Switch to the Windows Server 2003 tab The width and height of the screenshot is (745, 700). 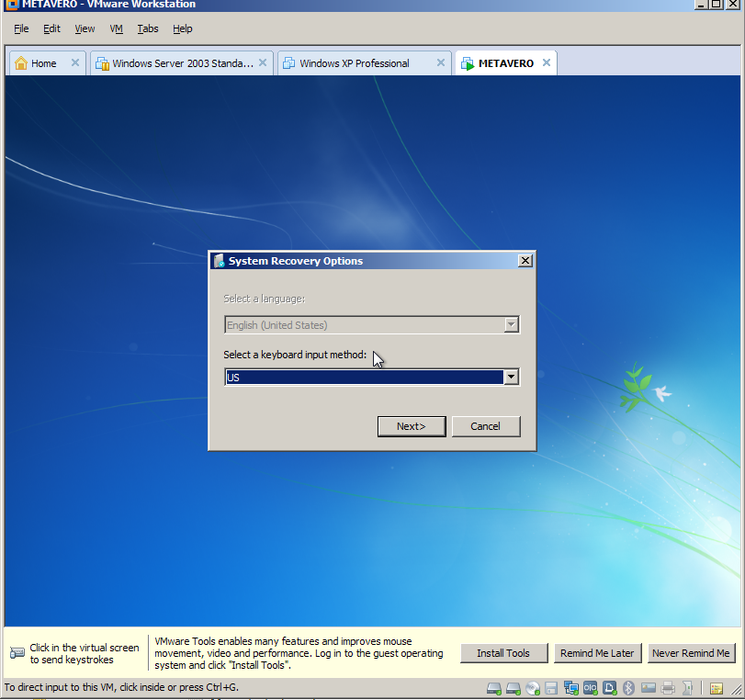183,63
